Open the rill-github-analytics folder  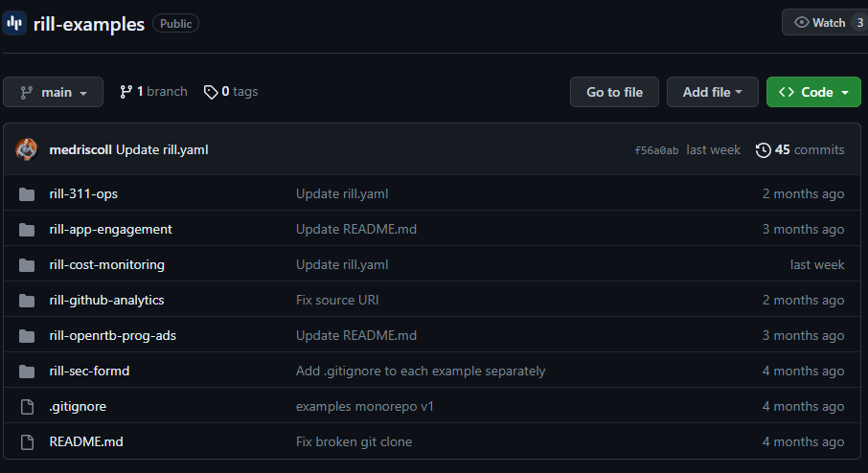tap(107, 301)
